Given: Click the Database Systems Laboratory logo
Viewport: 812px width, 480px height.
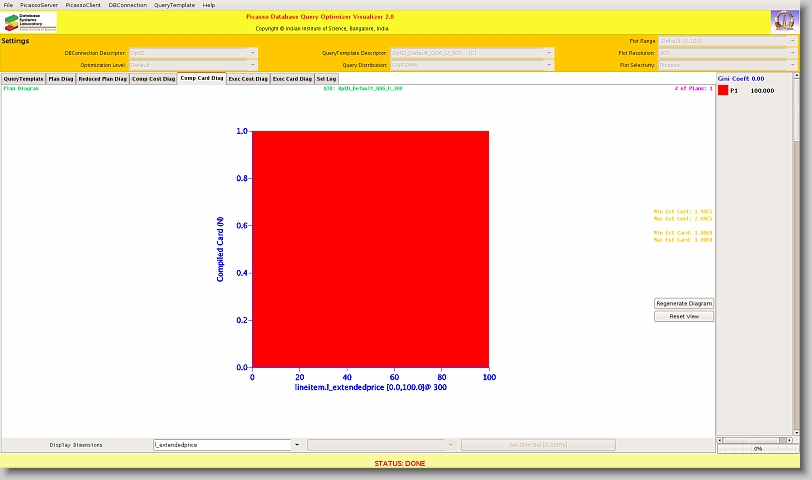Looking at the screenshot, I should tap(31, 22).
